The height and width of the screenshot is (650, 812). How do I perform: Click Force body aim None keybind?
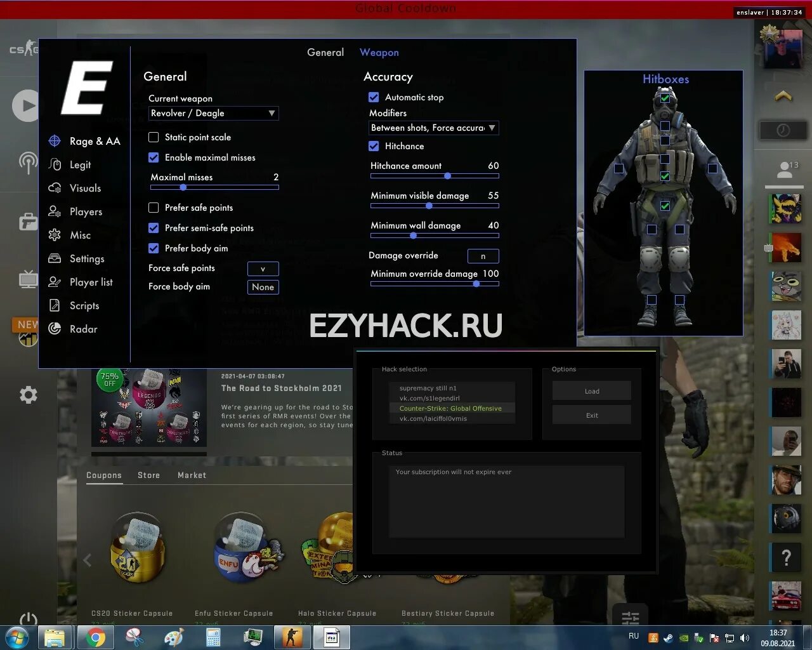(x=263, y=287)
